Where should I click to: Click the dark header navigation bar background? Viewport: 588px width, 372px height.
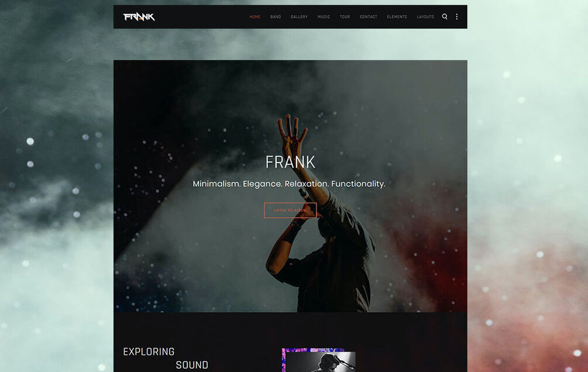click(202, 17)
